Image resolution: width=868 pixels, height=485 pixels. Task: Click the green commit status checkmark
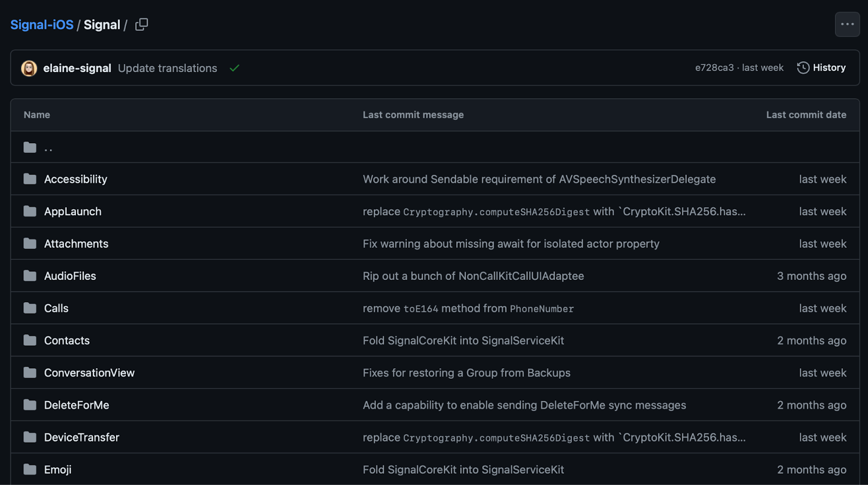coord(234,68)
